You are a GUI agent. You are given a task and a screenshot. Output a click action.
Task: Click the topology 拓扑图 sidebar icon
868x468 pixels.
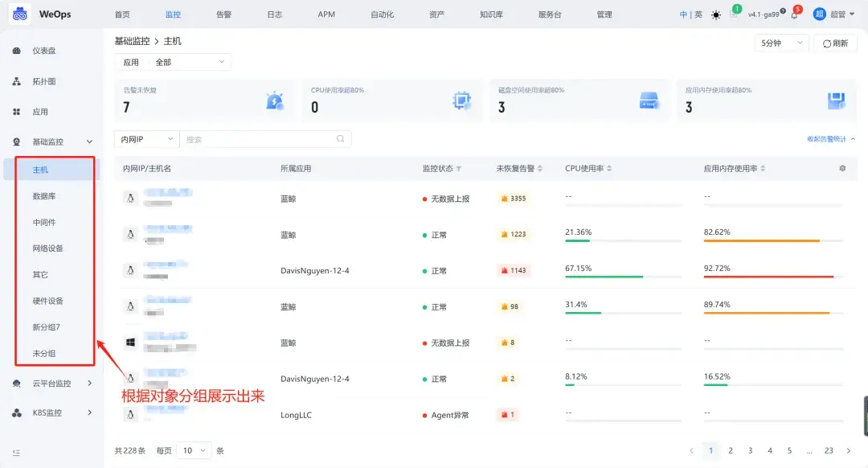click(17, 81)
